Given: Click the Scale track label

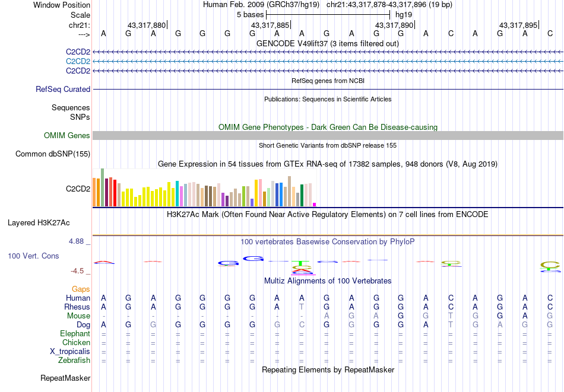Looking at the screenshot, I should [x=80, y=15].
